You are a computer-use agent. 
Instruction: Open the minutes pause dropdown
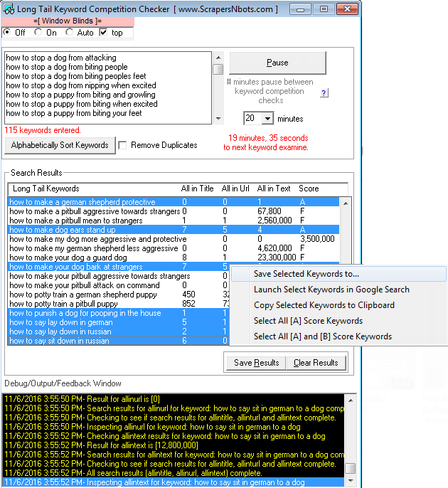coord(267,119)
